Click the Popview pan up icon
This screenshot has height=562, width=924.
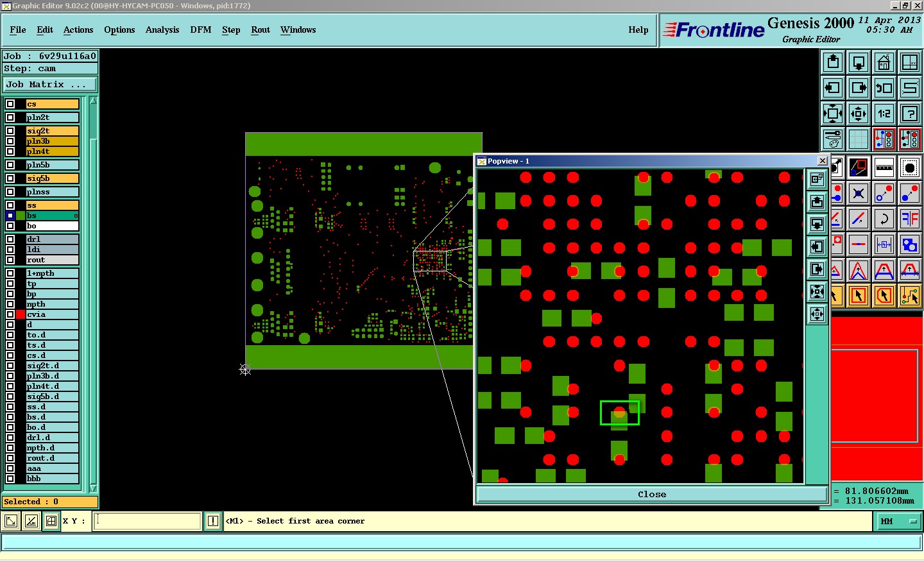[817, 202]
